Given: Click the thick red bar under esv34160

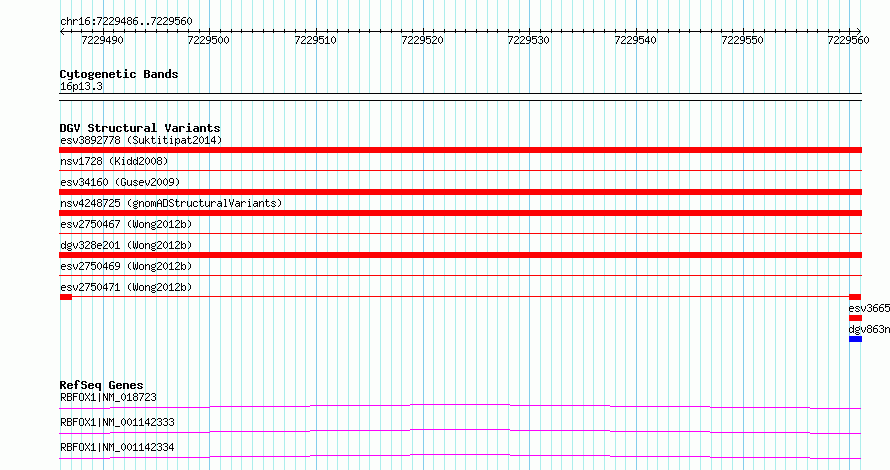Looking at the screenshot, I should tap(460, 192).
